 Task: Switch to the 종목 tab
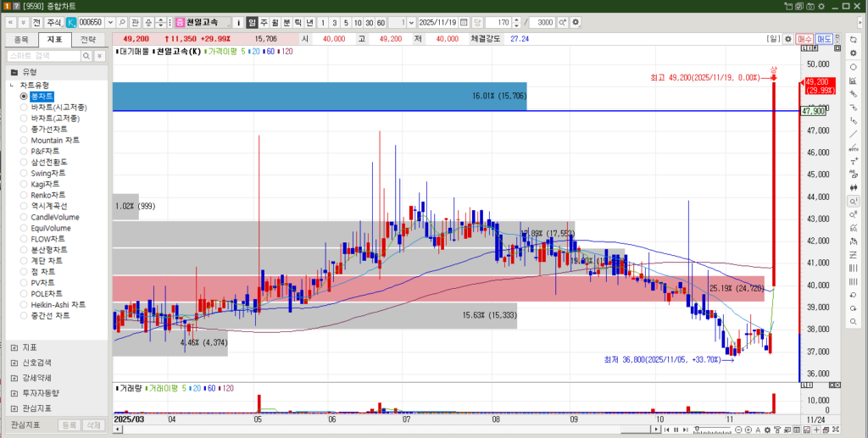coord(21,39)
